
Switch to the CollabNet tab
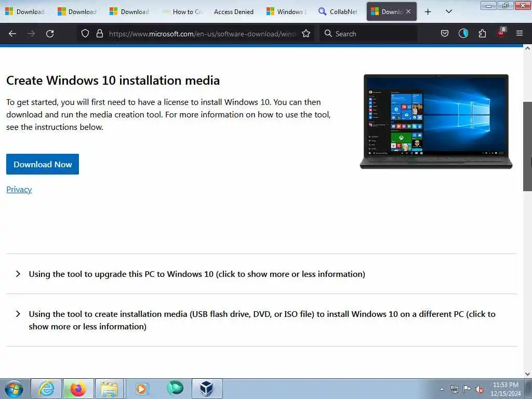click(338, 12)
